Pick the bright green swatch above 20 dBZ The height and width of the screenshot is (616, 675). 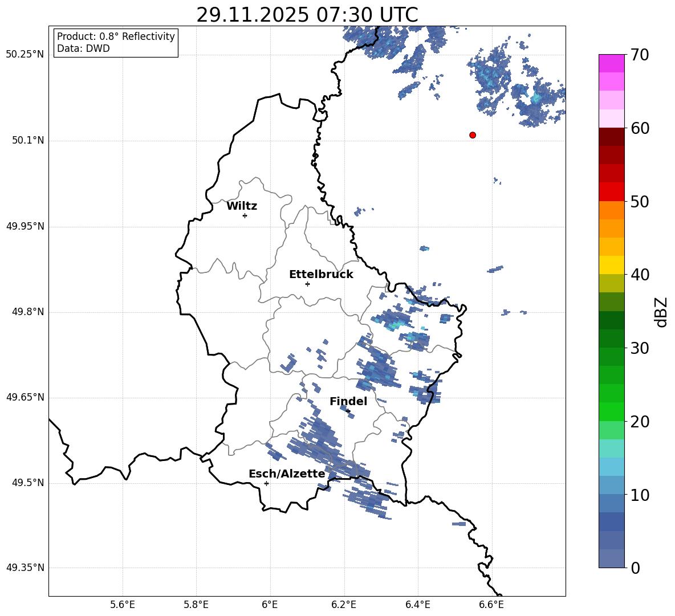pos(611,411)
